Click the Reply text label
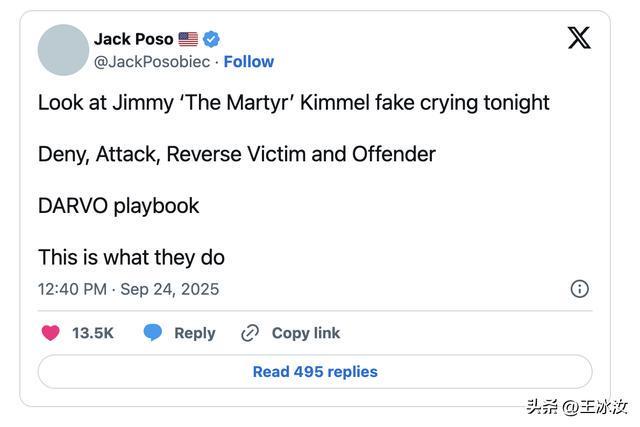The width and height of the screenshot is (640, 427). point(195,333)
